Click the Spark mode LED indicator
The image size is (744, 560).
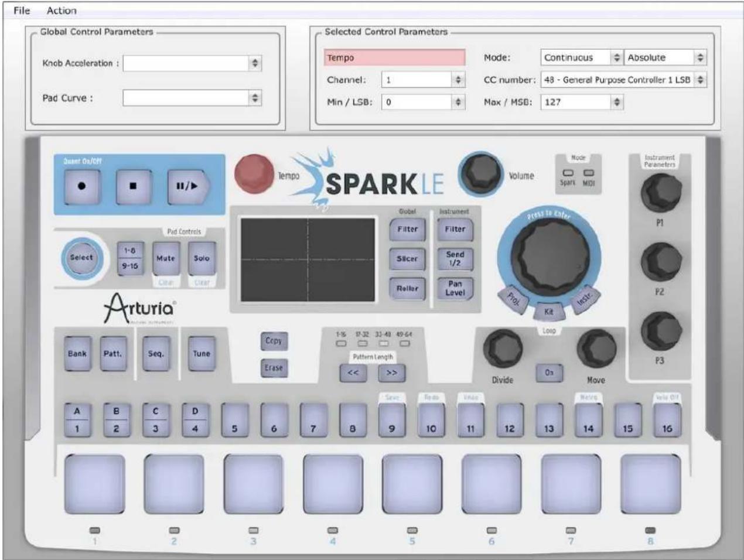(568, 173)
